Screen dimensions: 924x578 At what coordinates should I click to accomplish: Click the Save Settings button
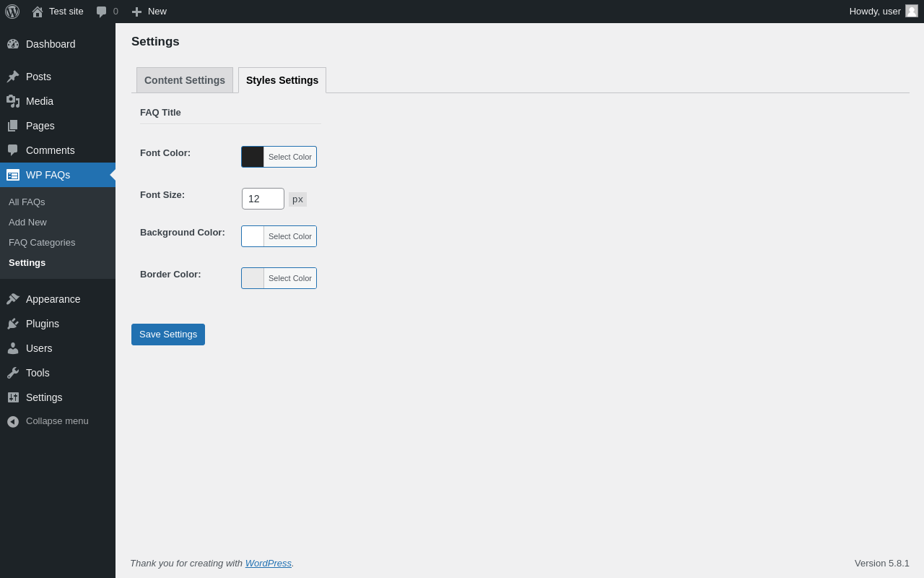168,335
